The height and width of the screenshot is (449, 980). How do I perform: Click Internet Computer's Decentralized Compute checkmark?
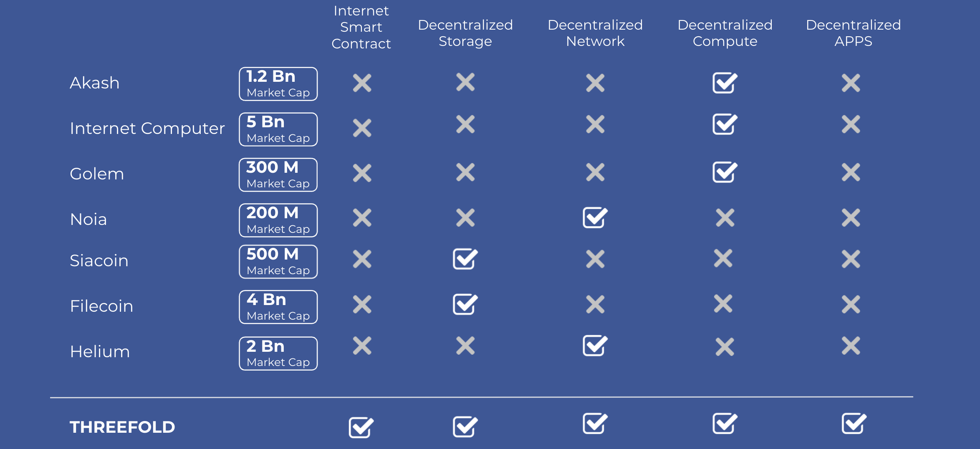coord(725,124)
